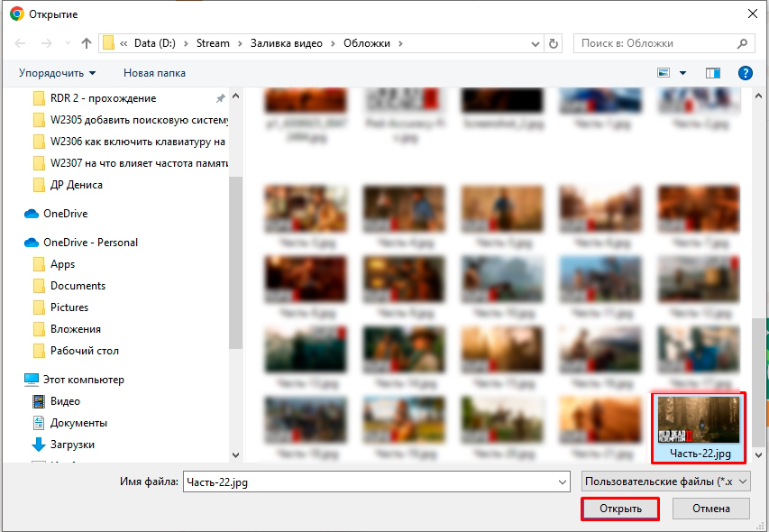Focus the Поиск в: Обложки search field
769x532 pixels.
(664, 43)
